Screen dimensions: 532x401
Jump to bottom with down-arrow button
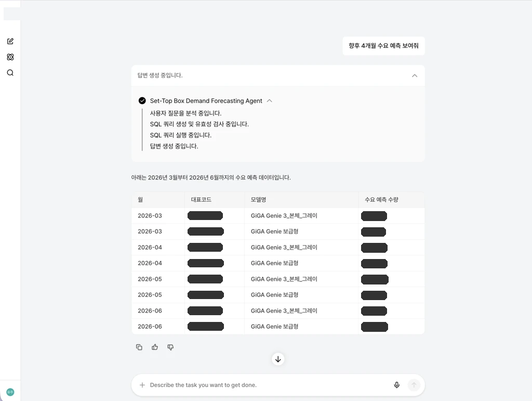278,359
